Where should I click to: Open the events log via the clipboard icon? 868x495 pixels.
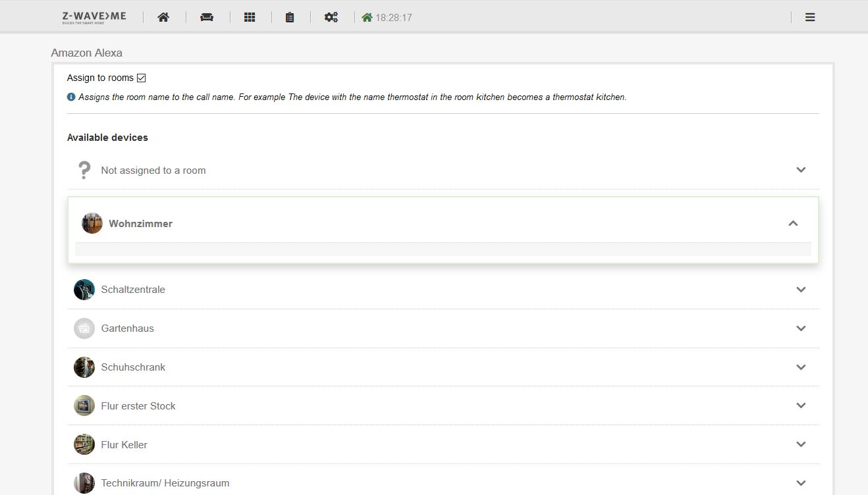(x=290, y=16)
